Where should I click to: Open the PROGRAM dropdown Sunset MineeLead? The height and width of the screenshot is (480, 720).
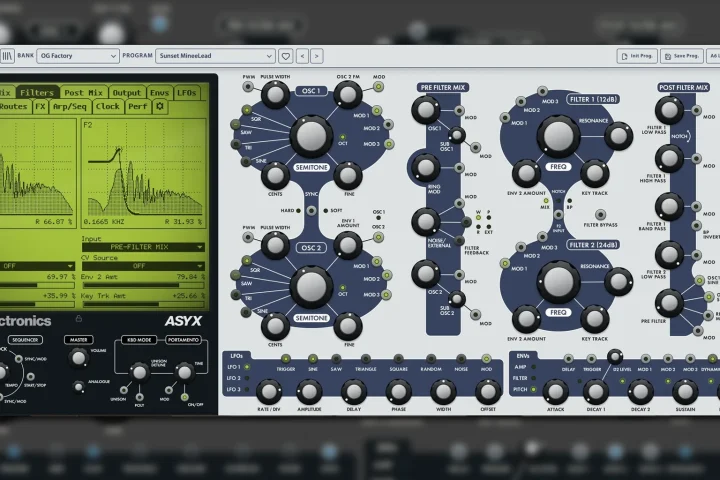(215, 56)
